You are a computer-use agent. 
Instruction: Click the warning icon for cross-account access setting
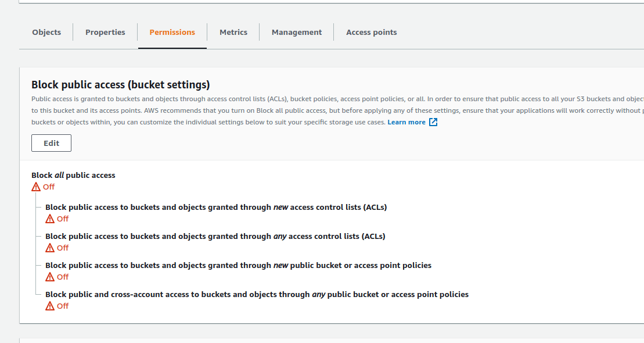[49, 306]
